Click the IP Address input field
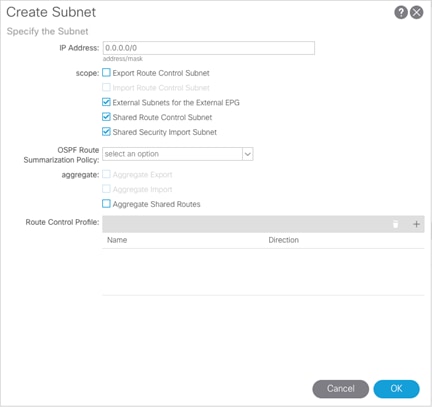 pyautogui.click(x=209, y=48)
